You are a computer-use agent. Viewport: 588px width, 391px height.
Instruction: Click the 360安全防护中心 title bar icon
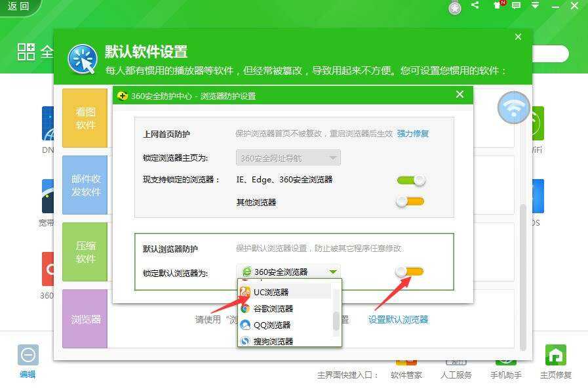[x=122, y=96]
